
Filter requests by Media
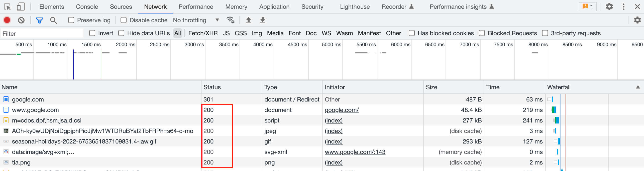click(275, 33)
